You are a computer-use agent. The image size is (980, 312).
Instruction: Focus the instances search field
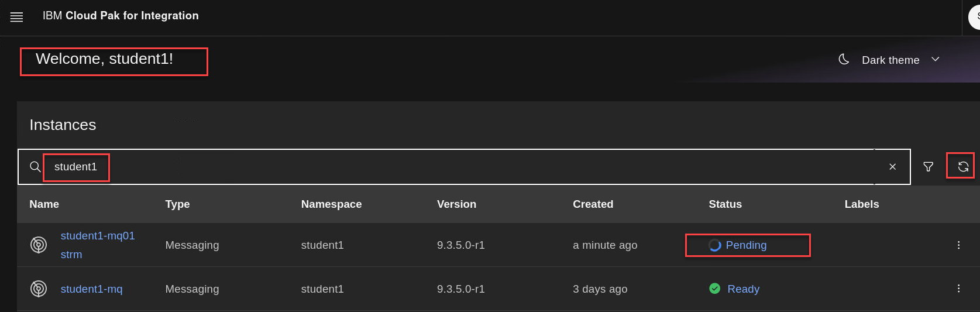(468, 167)
